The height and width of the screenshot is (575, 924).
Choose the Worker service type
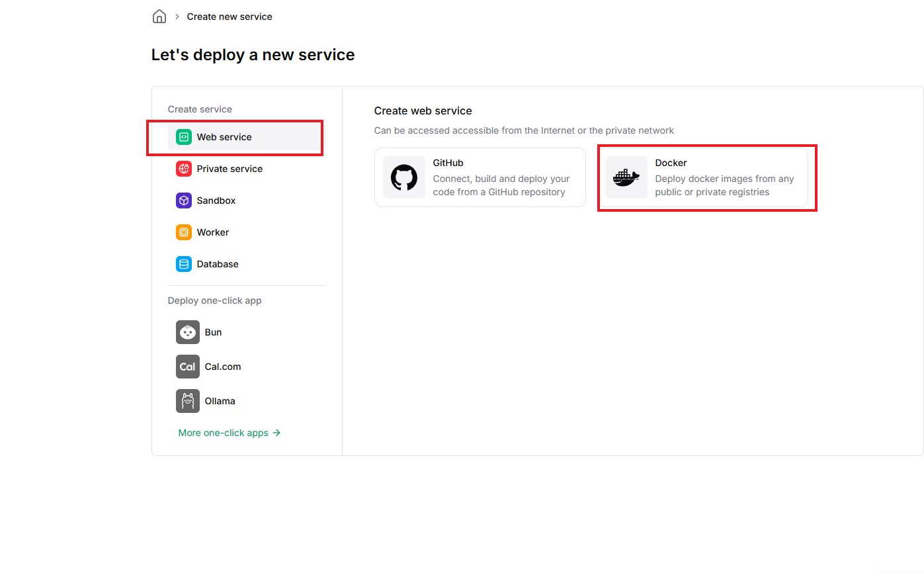click(247, 232)
